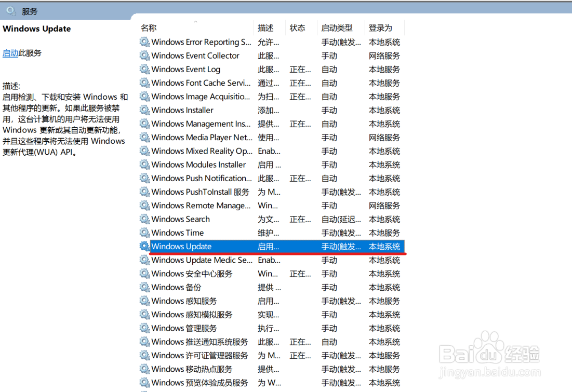Click gear icon of Windows 移动热点服务
This screenshot has height=392, width=572.
pos(144,369)
